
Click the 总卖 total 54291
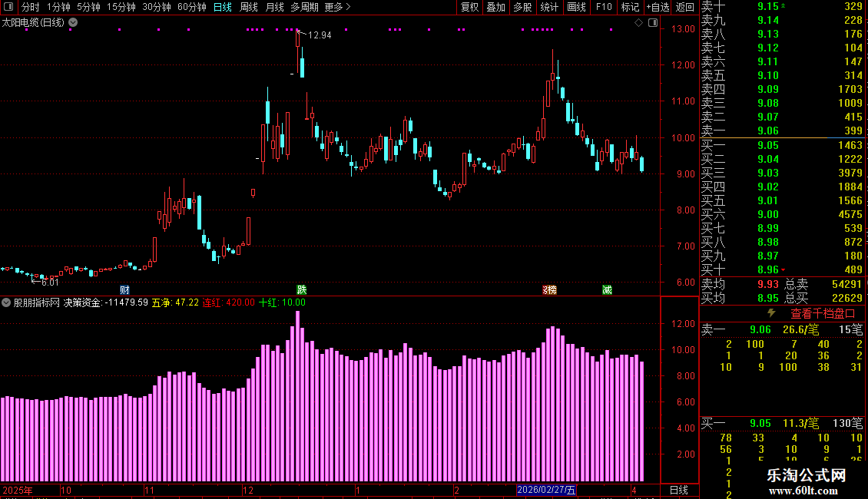click(x=847, y=284)
